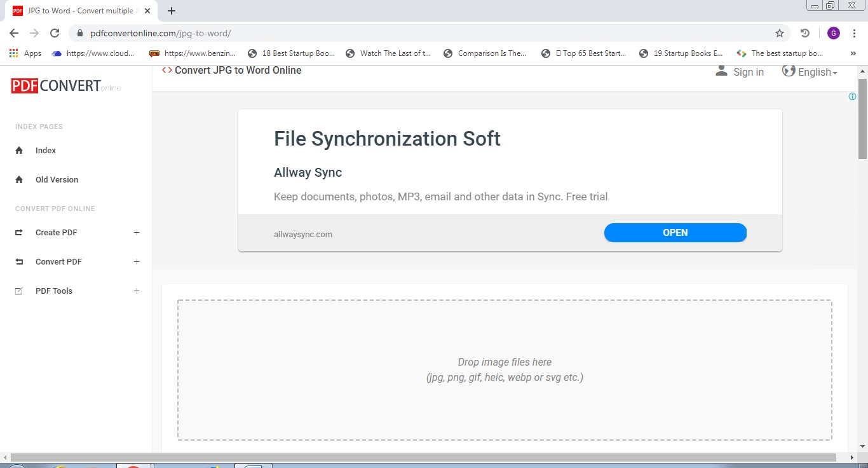Image resolution: width=868 pixels, height=468 pixels.
Task: Click the allwaysync.com ad link
Action: click(x=303, y=235)
